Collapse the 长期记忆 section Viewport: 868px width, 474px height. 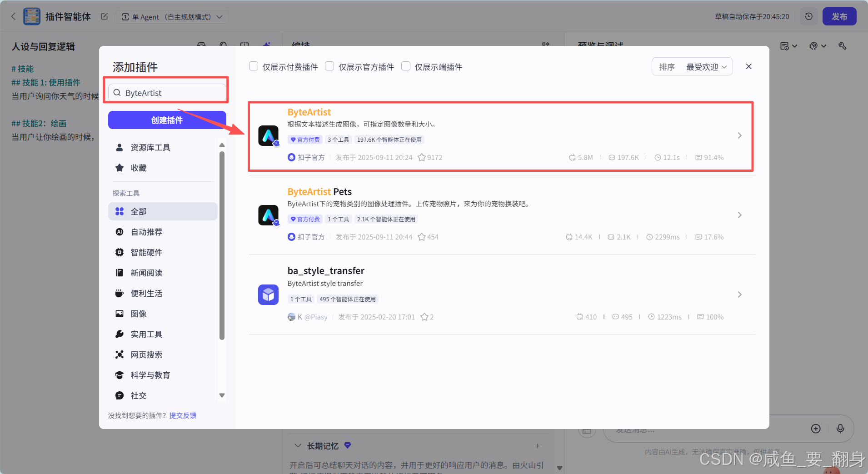[x=298, y=446]
